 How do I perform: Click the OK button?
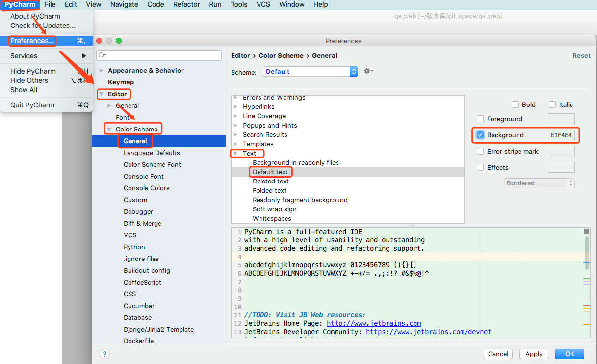pos(570,354)
